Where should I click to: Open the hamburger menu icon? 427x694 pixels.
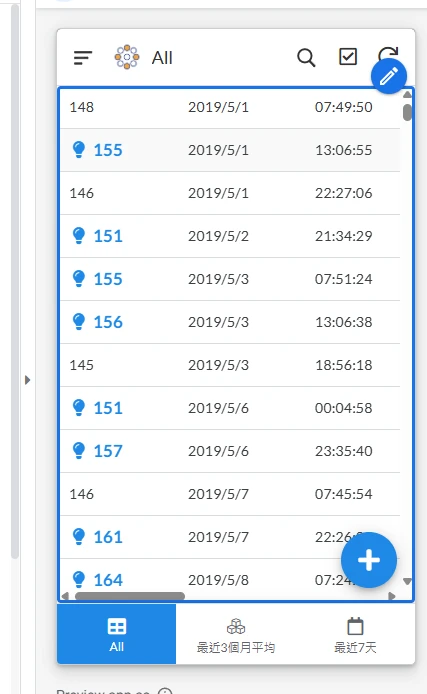click(x=83, y=58)
